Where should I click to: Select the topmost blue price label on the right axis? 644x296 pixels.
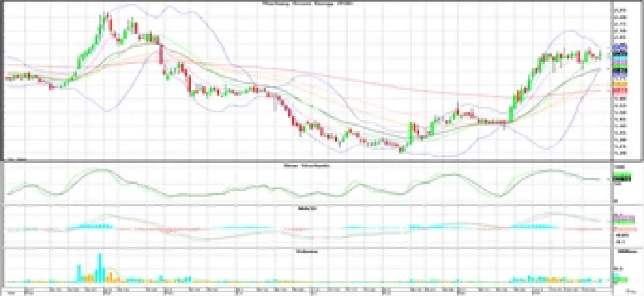tap(620, 47)
